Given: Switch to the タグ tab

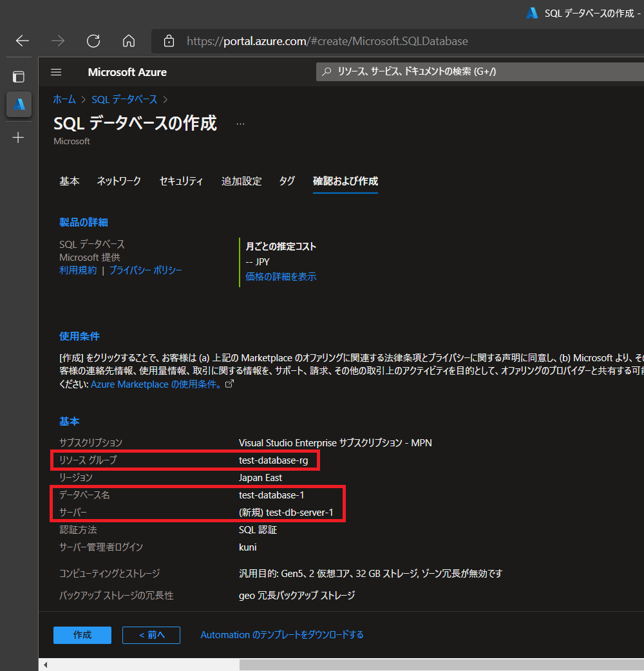Looking at the screenshot, I should (287, 181).
